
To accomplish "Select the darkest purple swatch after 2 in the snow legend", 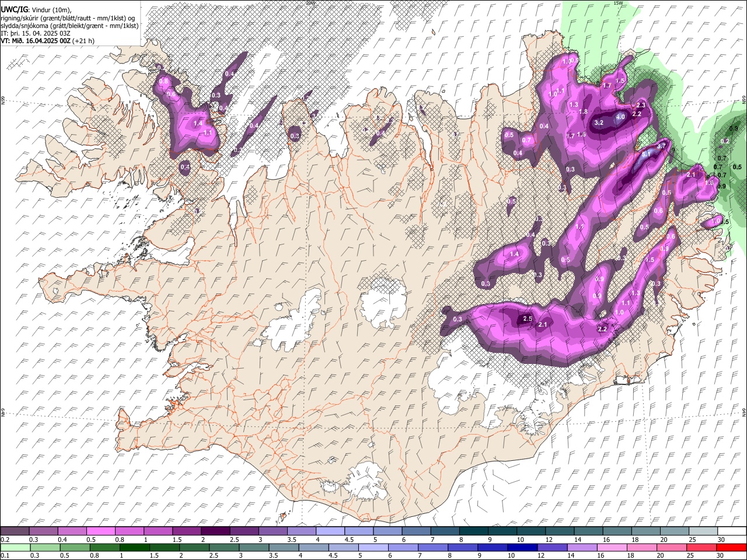I will [215, 531].
